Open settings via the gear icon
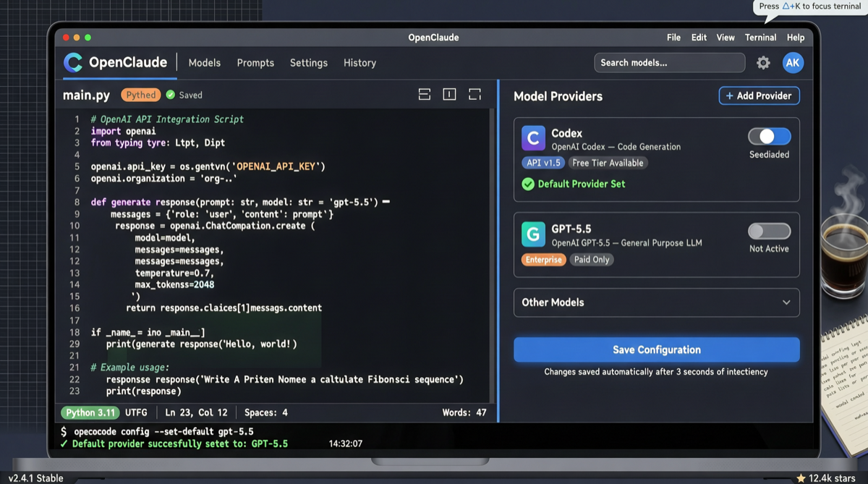The image size is (868, 484). [763, 63]
